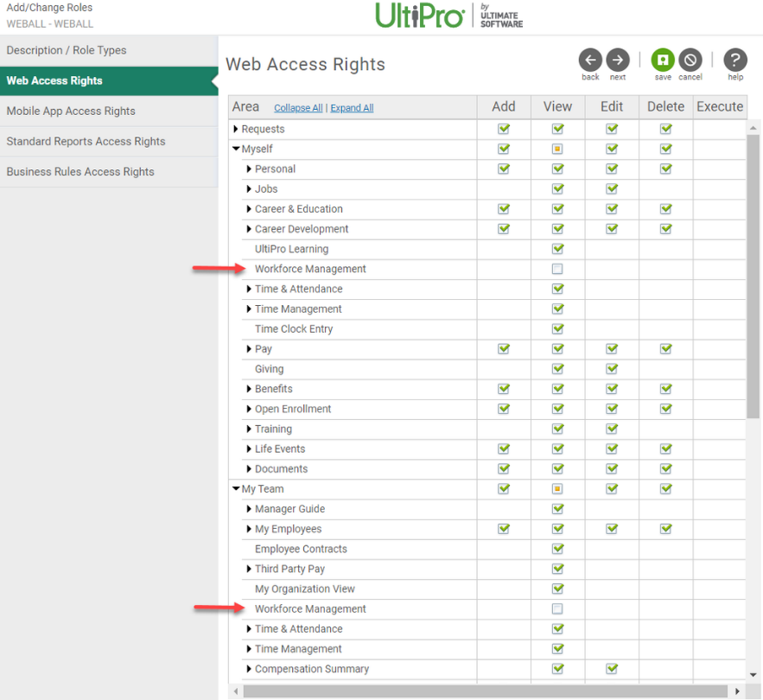Expand the Requests area

[236, 129]
